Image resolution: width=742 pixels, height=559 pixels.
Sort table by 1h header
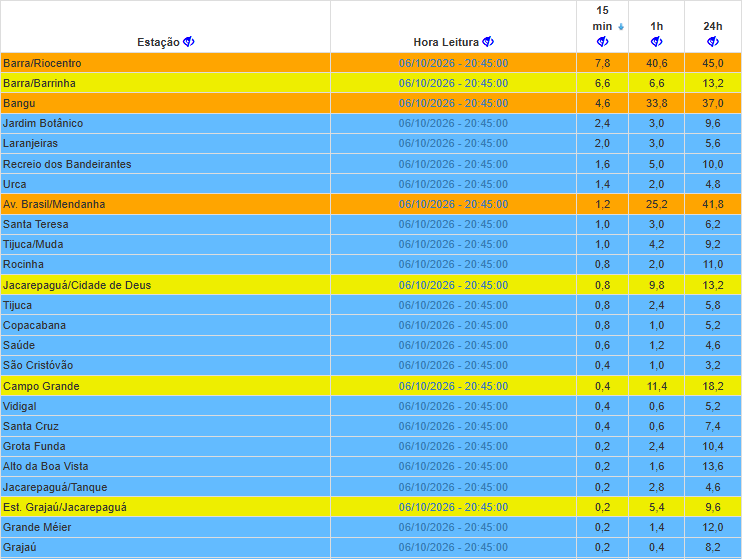tap(656, 26)
